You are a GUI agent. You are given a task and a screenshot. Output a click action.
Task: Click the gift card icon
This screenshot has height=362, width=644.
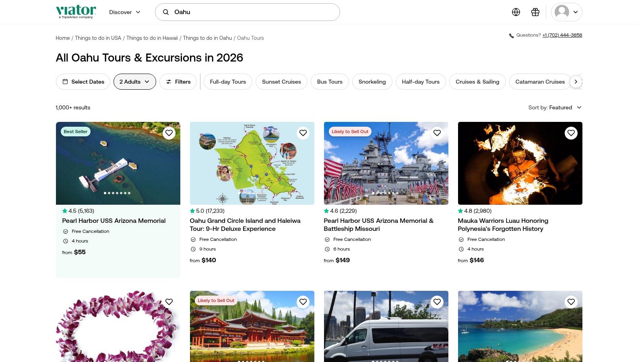click(x=535, y=12)
